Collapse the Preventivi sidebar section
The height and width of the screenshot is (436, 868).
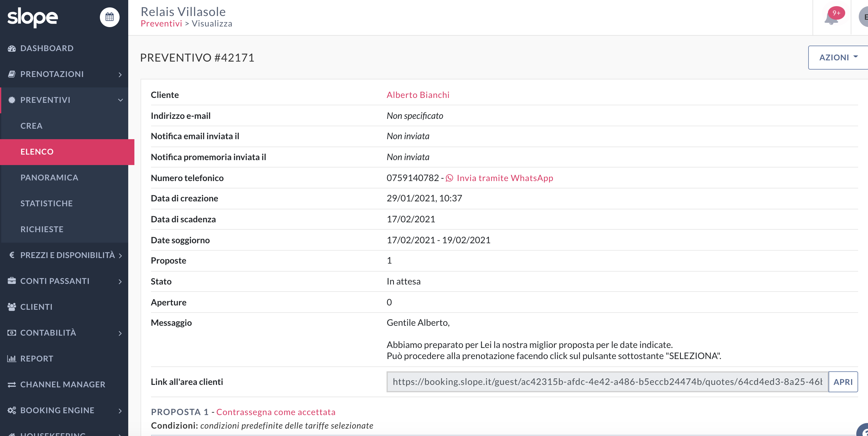click(64, 100)
